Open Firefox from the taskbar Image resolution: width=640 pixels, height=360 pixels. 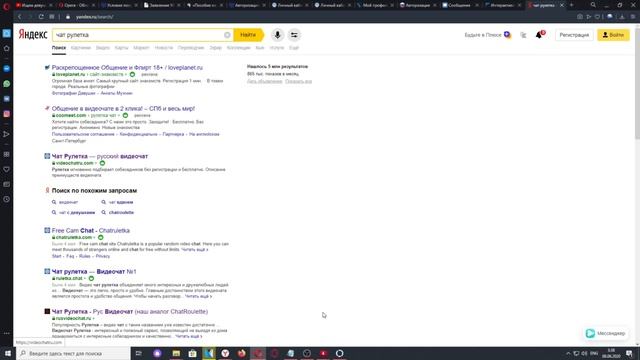[x=242, y=353]
